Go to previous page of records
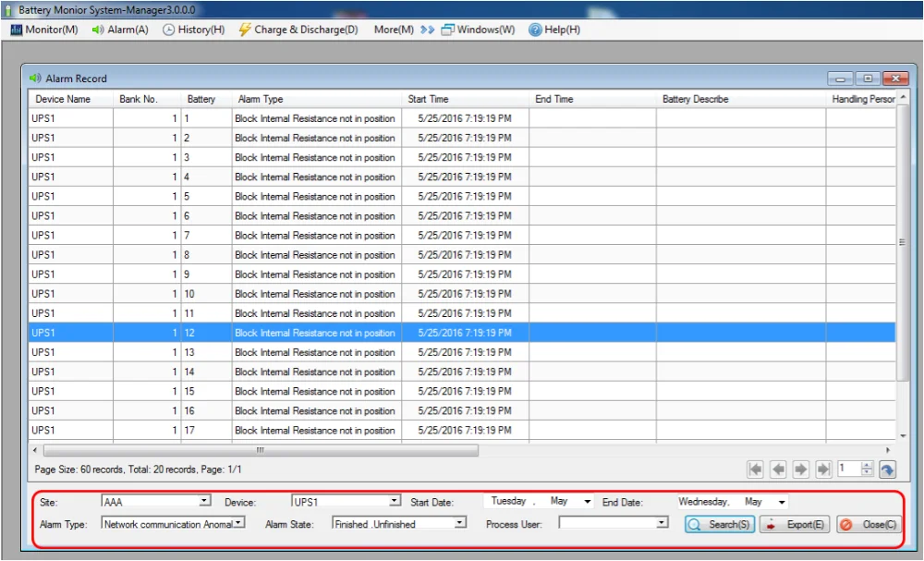The image size is (924, 561). (778, 470)
